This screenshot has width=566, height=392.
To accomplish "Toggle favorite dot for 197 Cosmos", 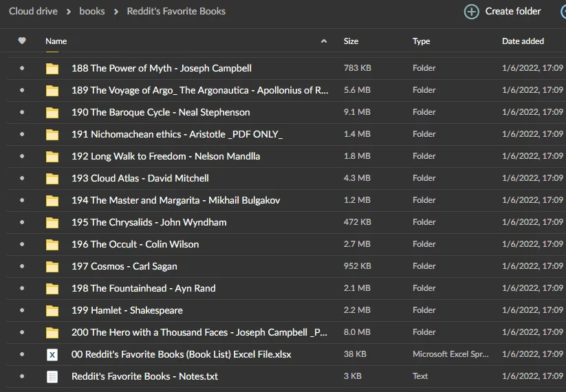I will [x=22, y=266].
